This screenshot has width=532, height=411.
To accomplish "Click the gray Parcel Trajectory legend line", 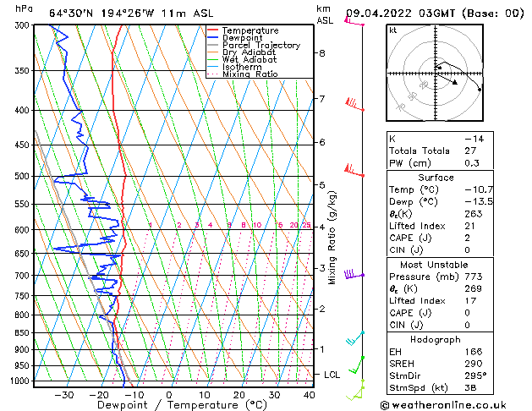I will (213, 45).
